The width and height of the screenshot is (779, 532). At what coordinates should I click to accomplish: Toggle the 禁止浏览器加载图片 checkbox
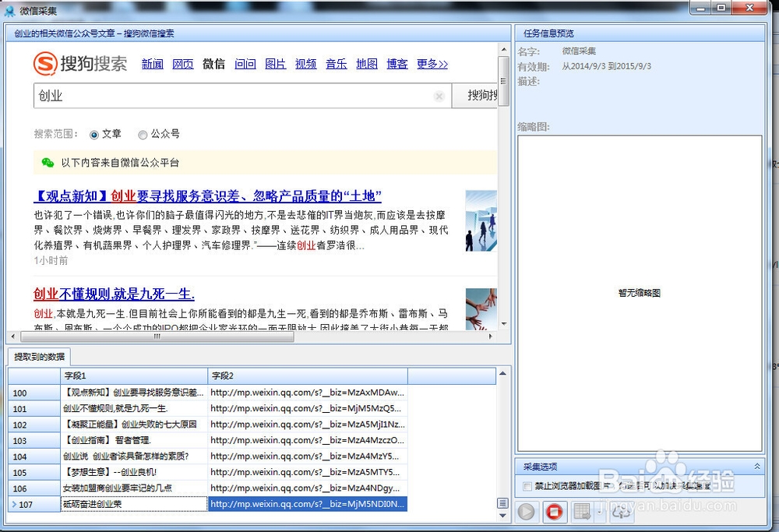click(527, 486)
